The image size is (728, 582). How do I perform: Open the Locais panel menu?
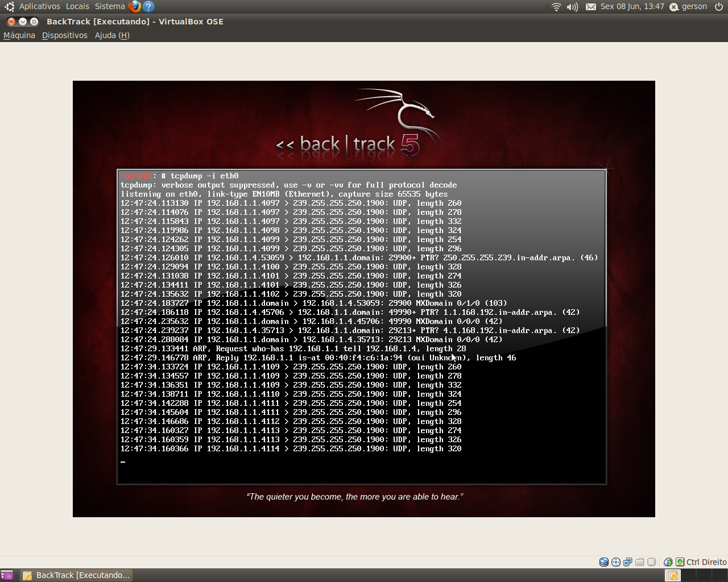tap(77, 6)
